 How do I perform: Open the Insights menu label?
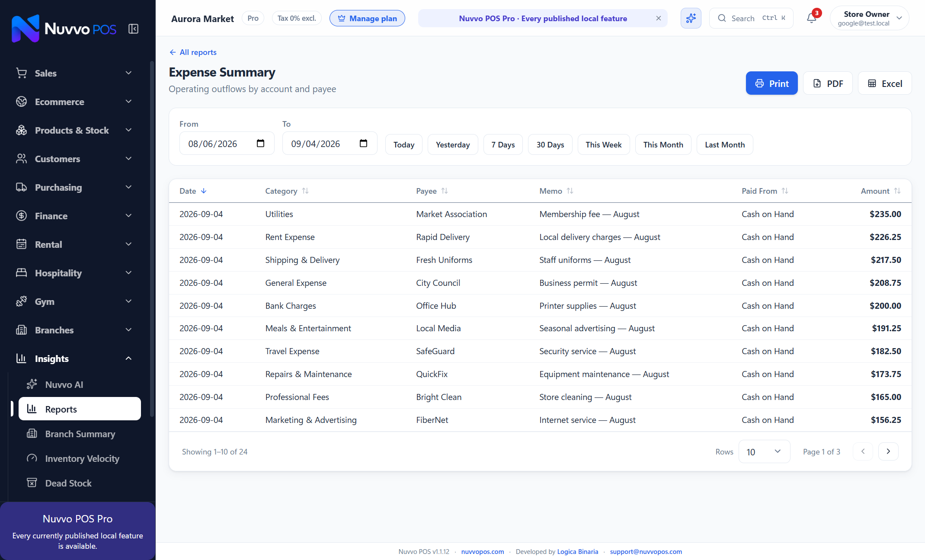click(x=52, y=358)
